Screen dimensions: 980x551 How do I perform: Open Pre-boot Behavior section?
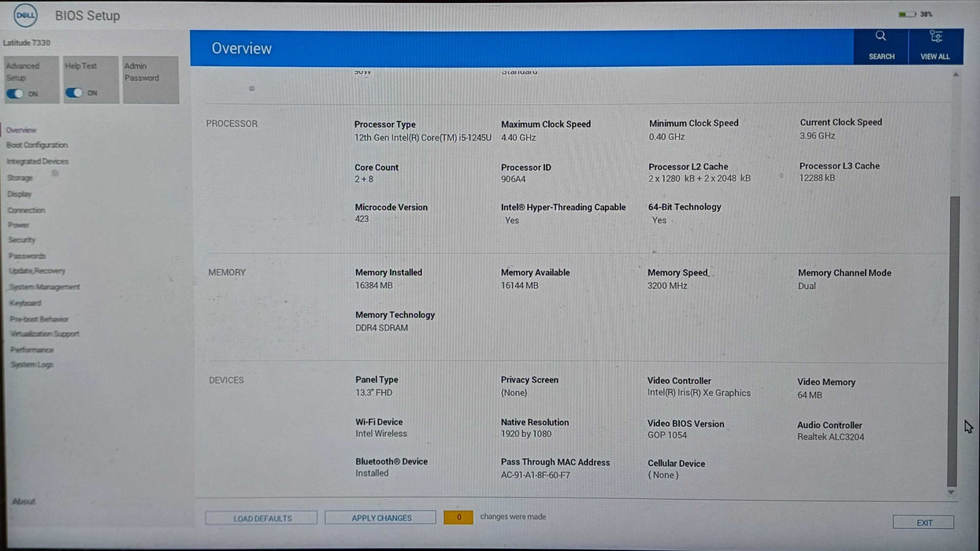pos(39,319)
